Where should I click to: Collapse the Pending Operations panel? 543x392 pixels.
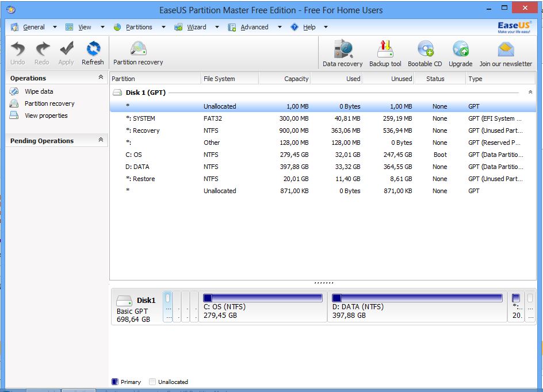tap(101, 140)
